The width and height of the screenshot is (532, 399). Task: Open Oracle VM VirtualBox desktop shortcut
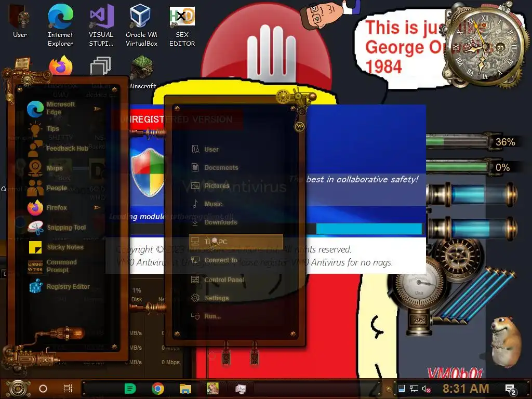click(141, 25)
